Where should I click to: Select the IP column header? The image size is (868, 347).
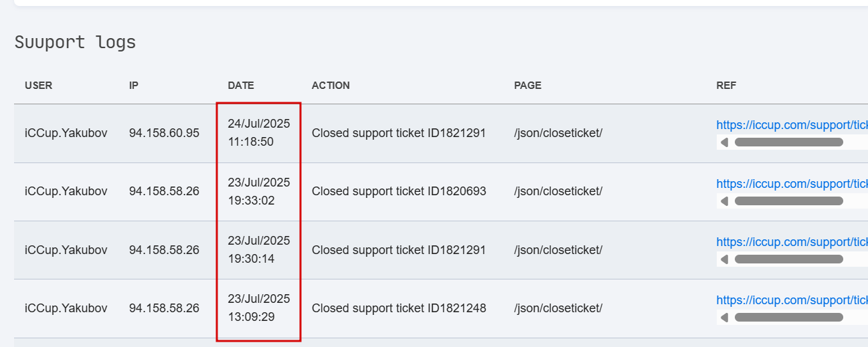pyautogui.click(x=134, y=86)
